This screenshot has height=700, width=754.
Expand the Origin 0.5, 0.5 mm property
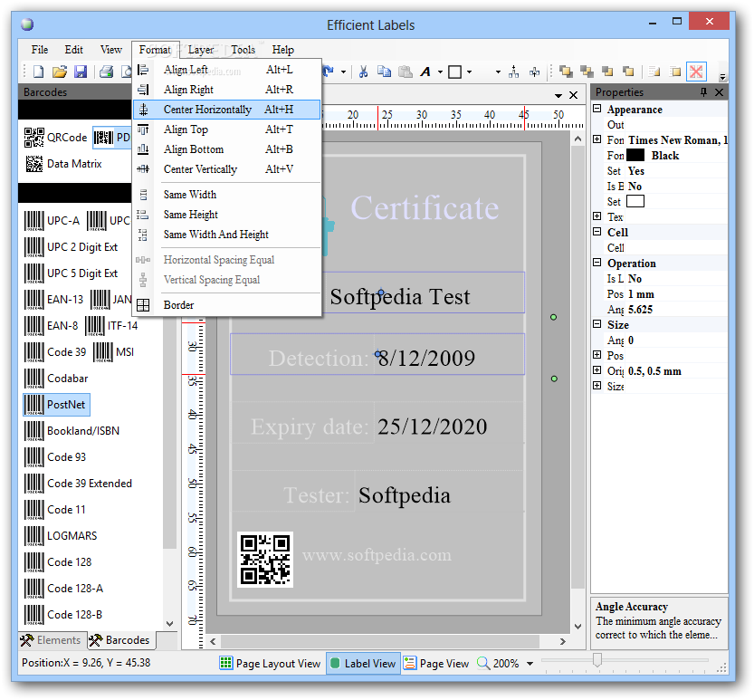pos(597,370)
